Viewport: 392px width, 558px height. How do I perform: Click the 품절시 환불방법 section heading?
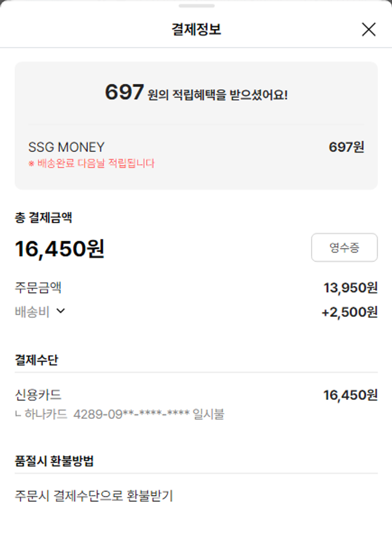tap(54, 461)
